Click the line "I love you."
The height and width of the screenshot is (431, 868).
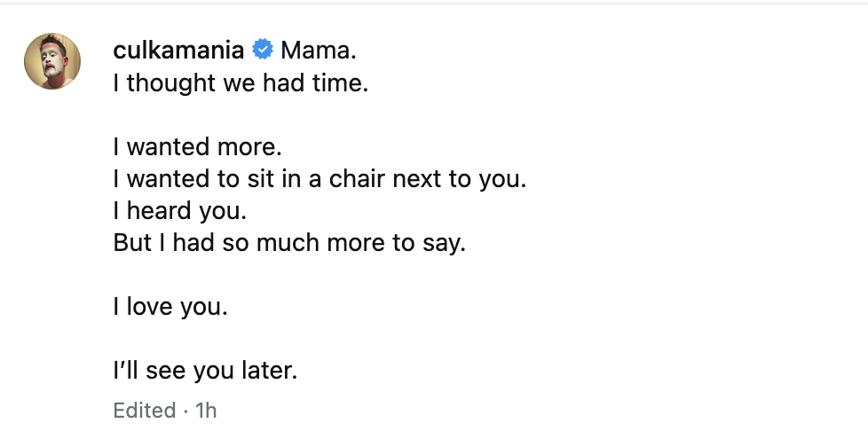(170, 306)
